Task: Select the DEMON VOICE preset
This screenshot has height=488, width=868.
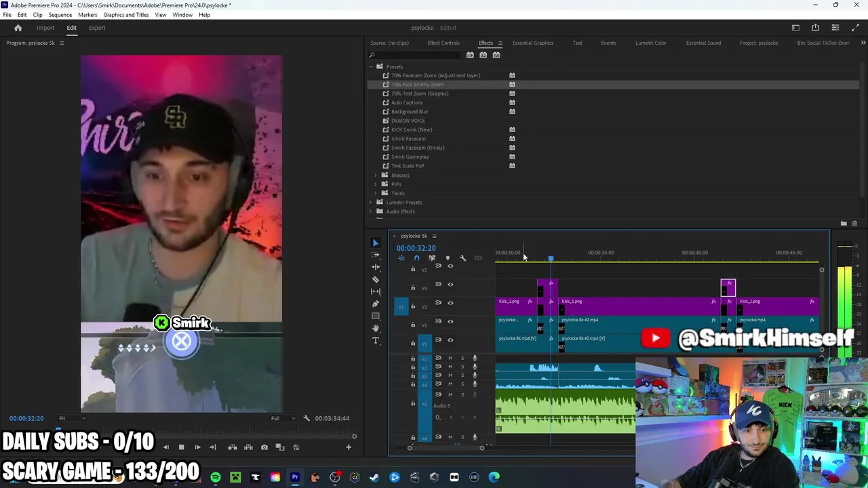Action: pos(408,121)
